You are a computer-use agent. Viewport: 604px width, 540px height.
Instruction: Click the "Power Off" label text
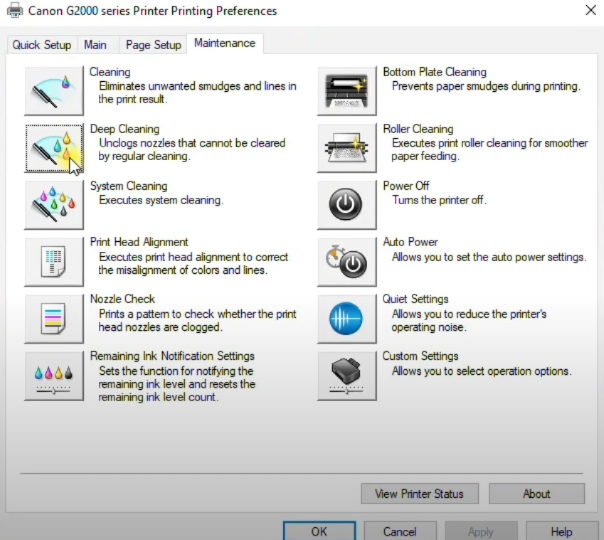pos(406,186)
